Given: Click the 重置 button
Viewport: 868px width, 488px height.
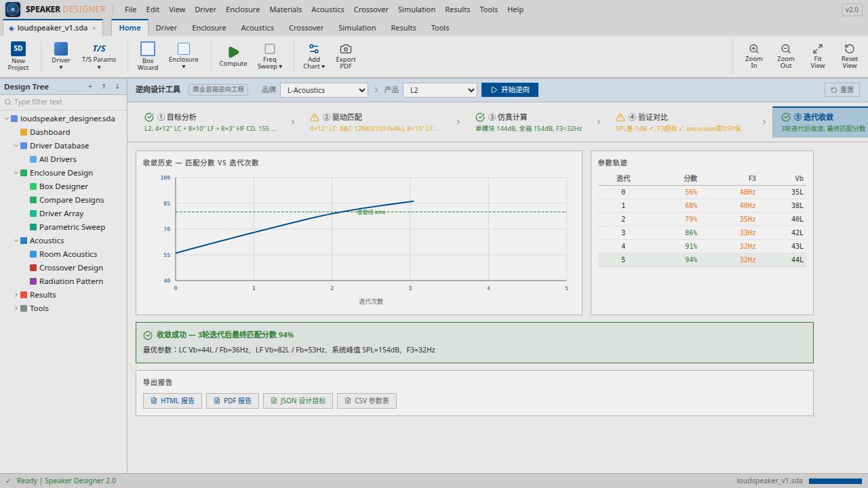Looking at the screenshot, I should pos(842,89).
